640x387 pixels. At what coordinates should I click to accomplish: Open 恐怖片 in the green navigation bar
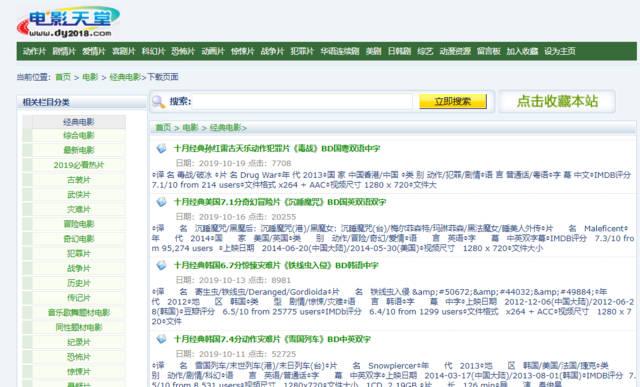coord(183,51)
